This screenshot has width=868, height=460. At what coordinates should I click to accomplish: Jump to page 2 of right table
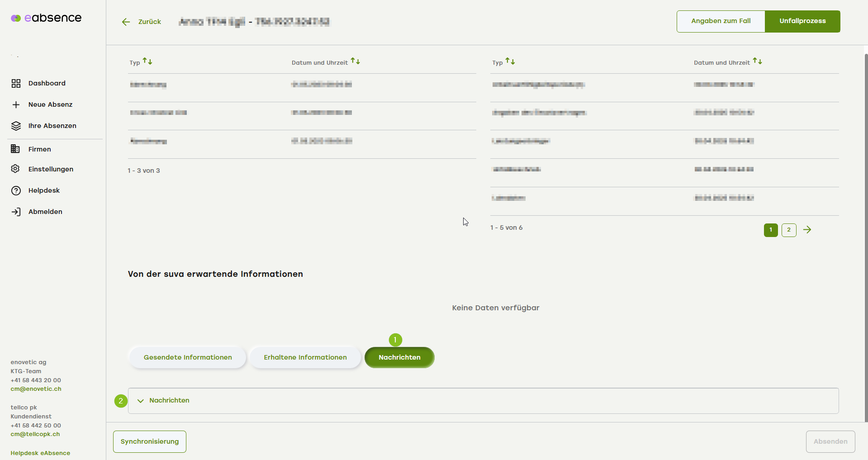[789, 230]
